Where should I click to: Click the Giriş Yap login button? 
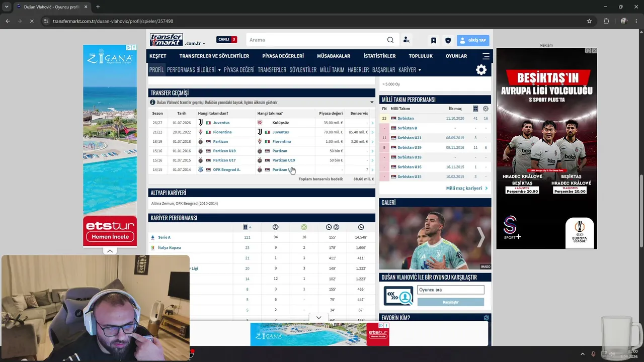473,40
